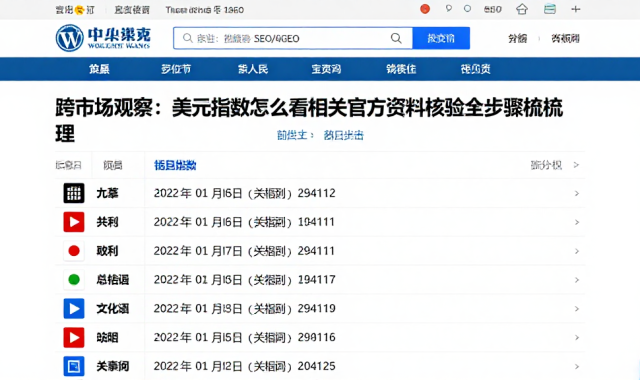
Task: Click row name 敢利
Action: tap(107, 251)
